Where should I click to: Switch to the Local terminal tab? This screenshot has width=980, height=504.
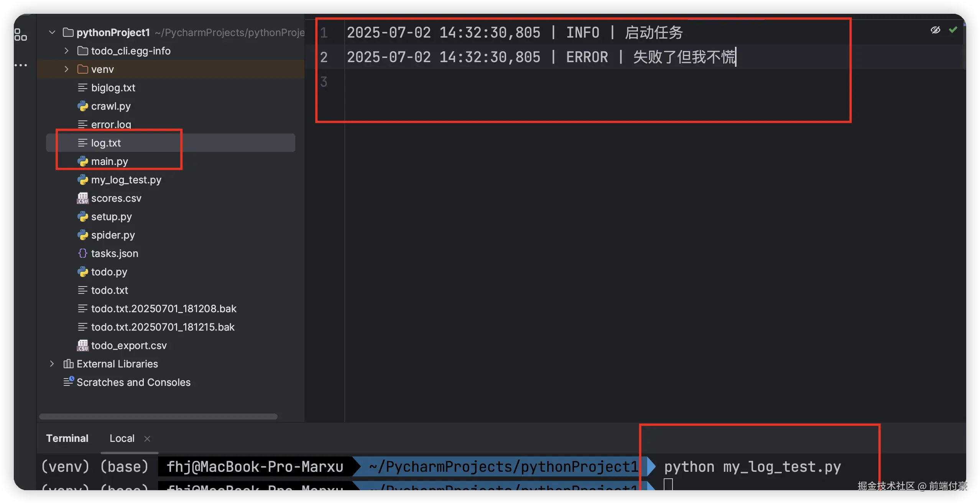(x=122, y=438)
